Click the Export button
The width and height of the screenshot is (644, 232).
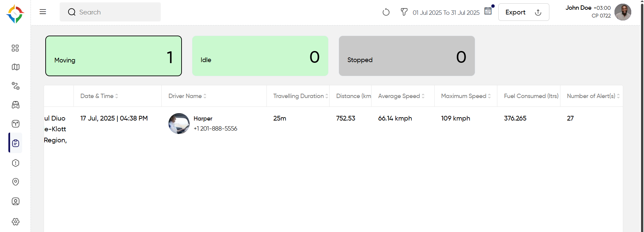tap(524, 12)
